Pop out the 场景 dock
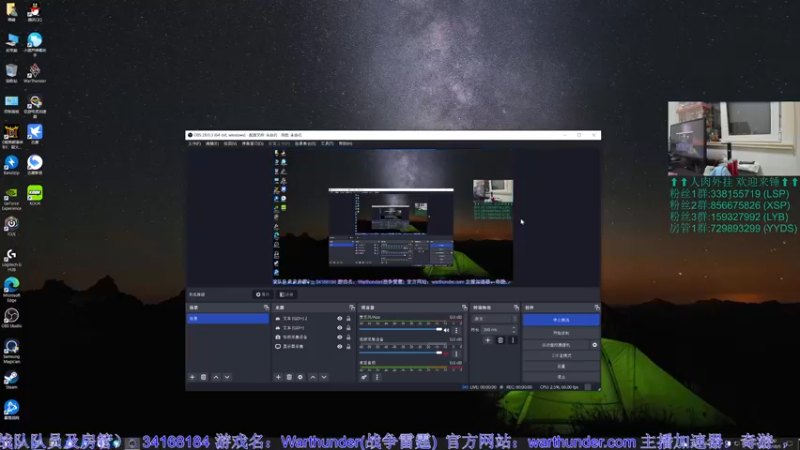The height and width of the screenshot is (450, 800). coord(266,308)
